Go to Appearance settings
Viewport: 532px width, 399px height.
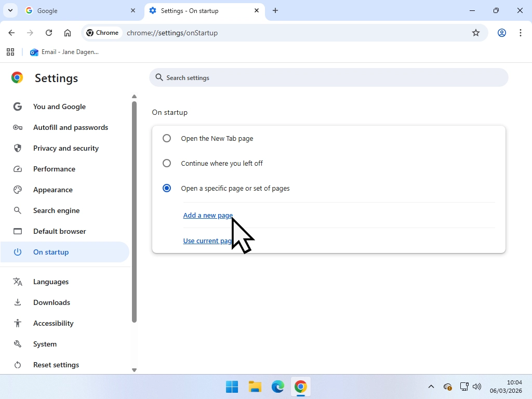(x=65, y=190)
